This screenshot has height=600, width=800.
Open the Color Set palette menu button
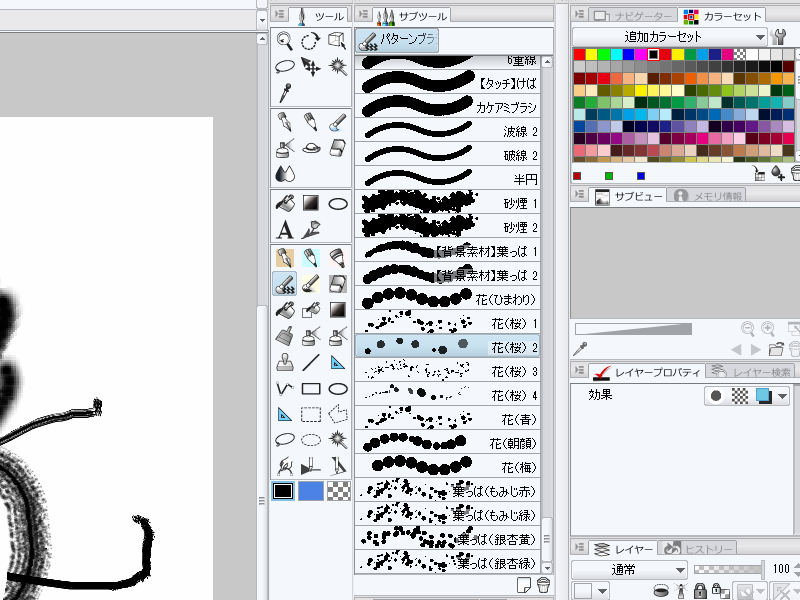pyautogui.click(x=580, y=14)
